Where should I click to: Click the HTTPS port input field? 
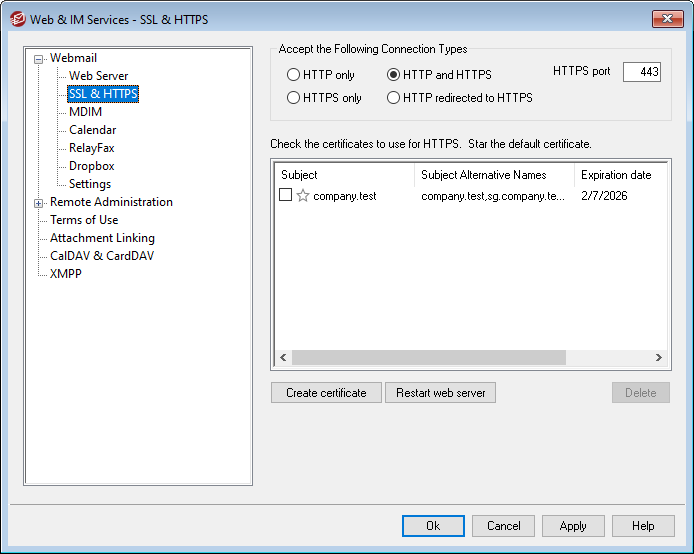[x=641, y=72]
